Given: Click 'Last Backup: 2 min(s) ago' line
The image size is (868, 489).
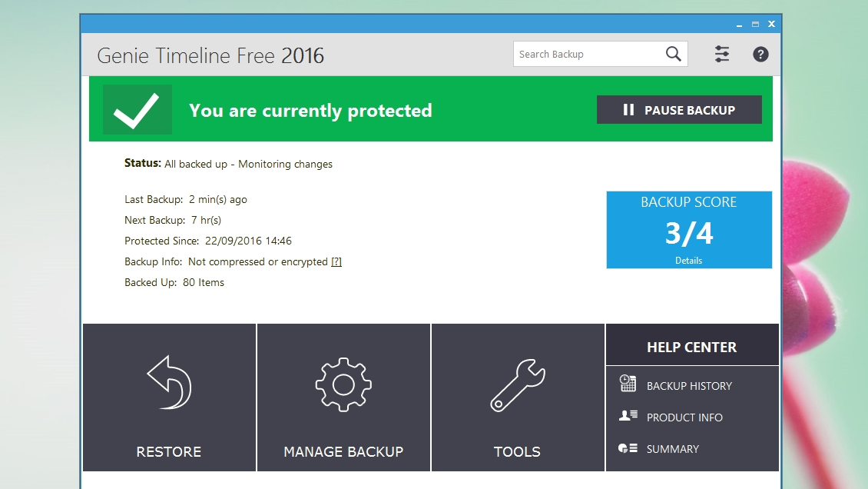Looking at the screenshot, I should [x=185, y=199].
